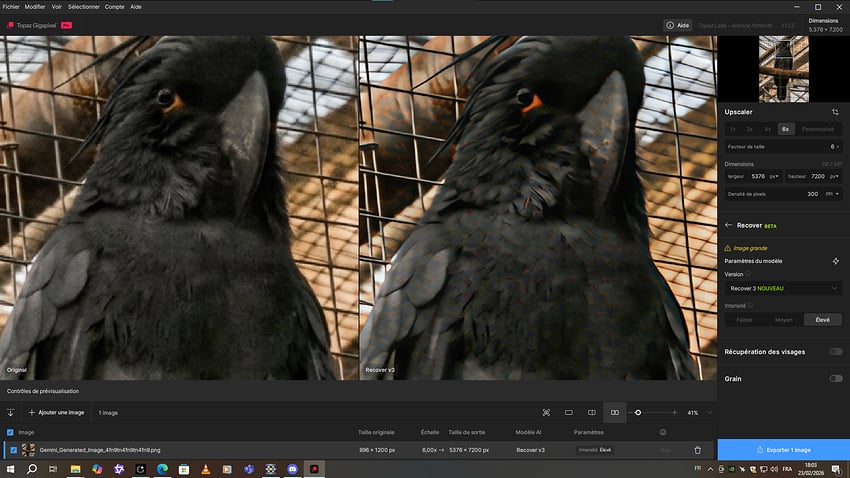Click the crop icon beside Upscaler

tap(835, 112)
